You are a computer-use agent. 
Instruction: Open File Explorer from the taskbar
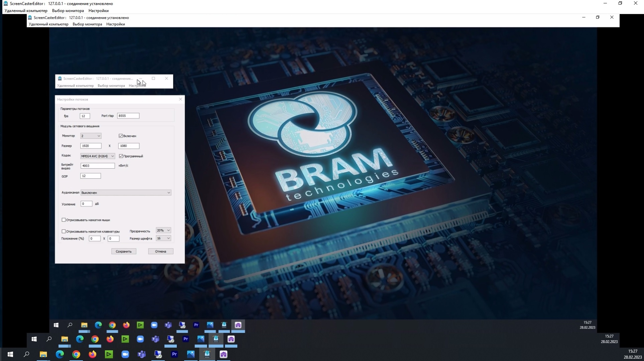43,354
